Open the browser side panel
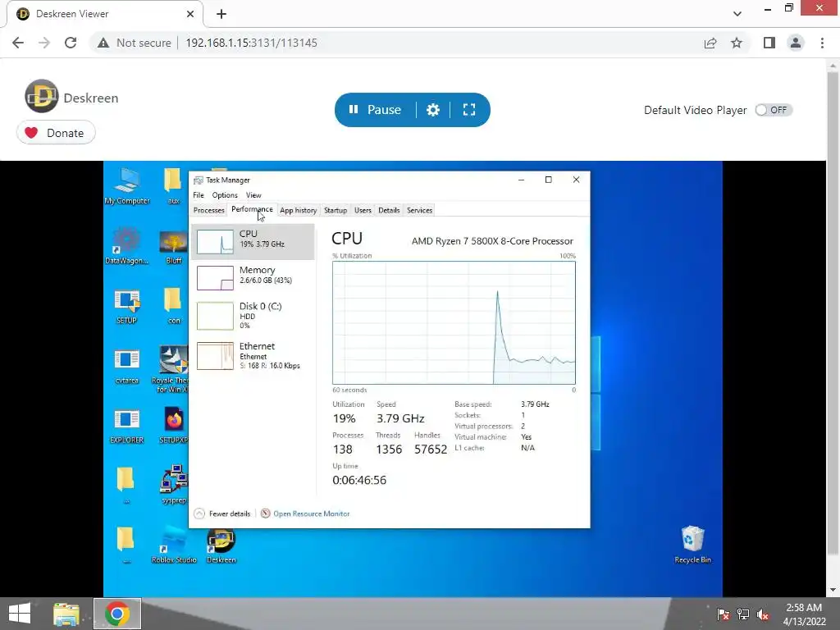This screenshot has height=630, width=840. 769,43
